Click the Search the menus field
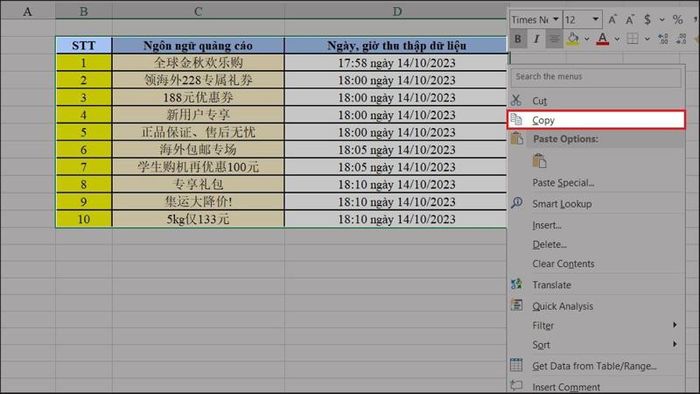The width and height of the screenshot is (700, 394). click(596, 77)
